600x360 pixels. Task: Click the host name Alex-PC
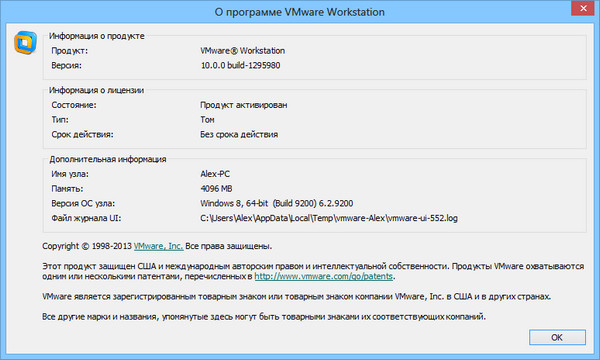pyautogui.click(x=215, y=174)
